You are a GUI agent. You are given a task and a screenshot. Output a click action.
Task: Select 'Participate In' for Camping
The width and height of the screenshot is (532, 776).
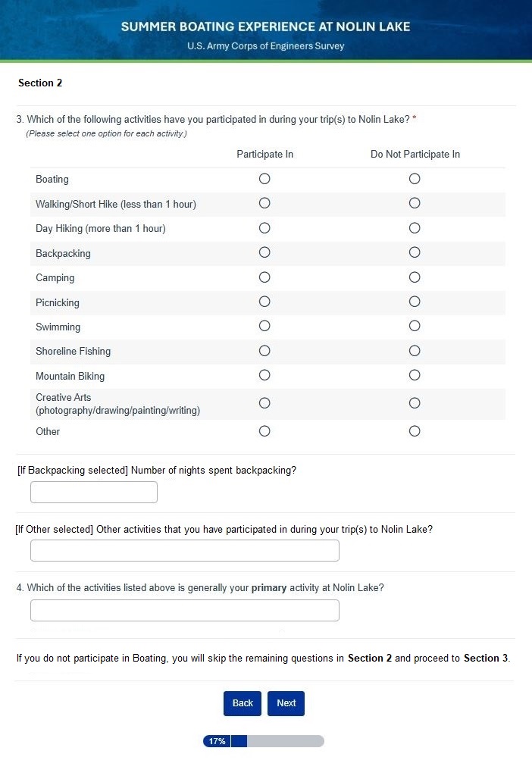pos(264,277)
